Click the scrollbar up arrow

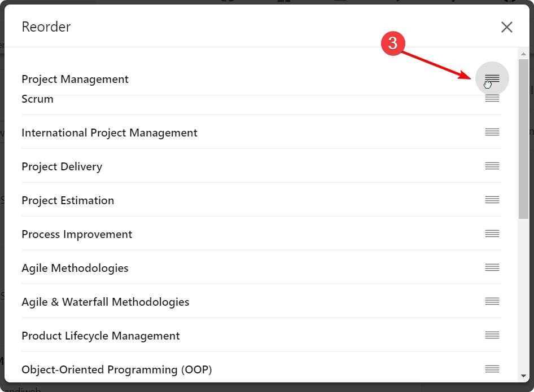coord(523,54)
